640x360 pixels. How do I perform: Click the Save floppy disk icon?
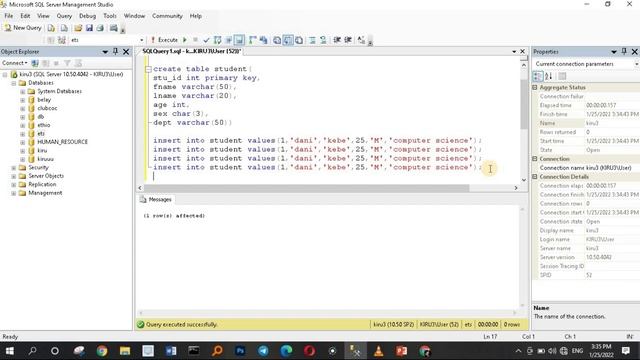pyautogui.click(x=89, y=28)
